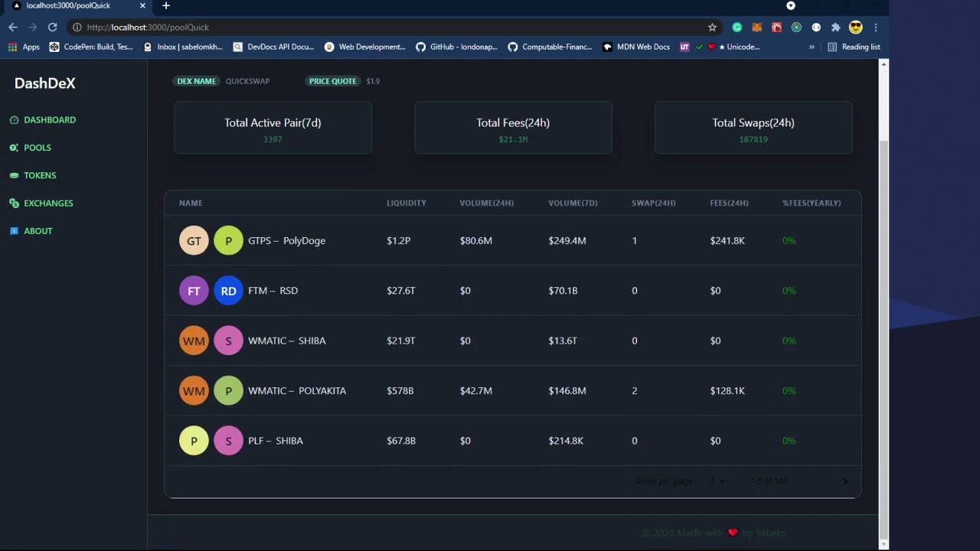
Task: Click the DashDeX logo title
Action: pos(45,83)
